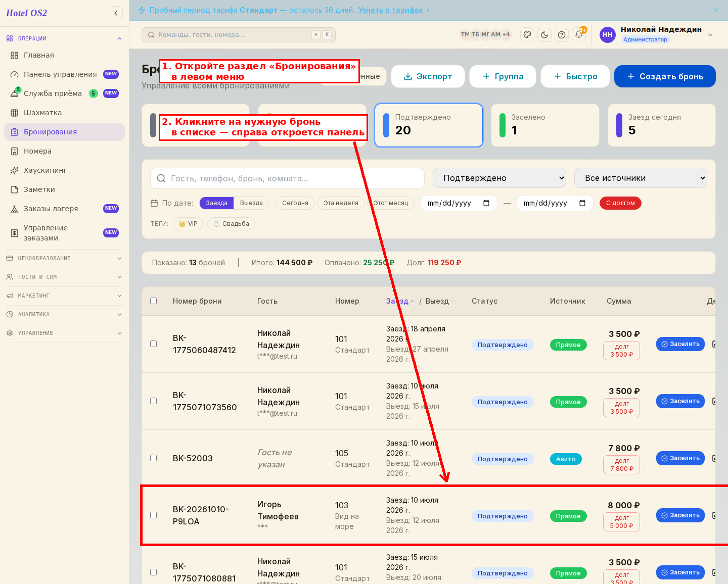
Task: Collapse the sidebar with the chevron button
Action: pyautogui.click(x=116, y=13)
